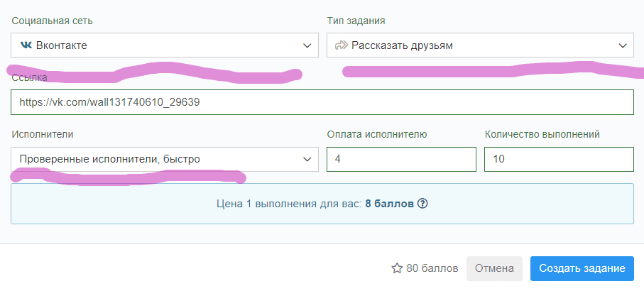The height and width of the screenshot is (291, 644).
Task: Click the star icon next to 80 баллов
Action: [x=397, y=268]
